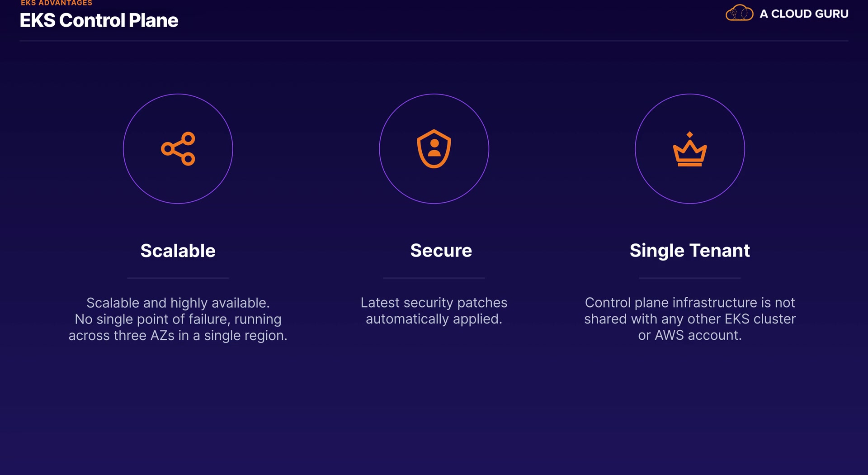Image resolution: width=868 pixels, height=475 pixels.
Task: Click the "Scalable and highly available." text line
Action: pyautogui.click(x=178, y=303)
